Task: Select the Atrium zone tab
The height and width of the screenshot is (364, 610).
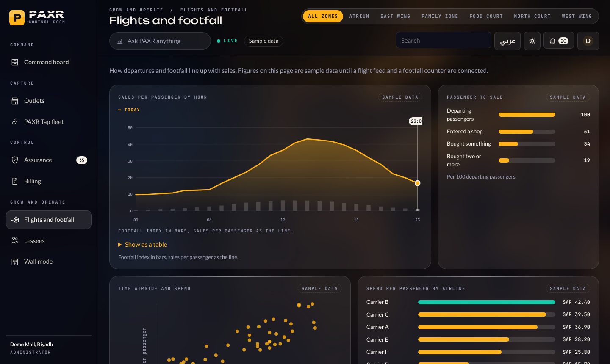Action: click(359, 16)
